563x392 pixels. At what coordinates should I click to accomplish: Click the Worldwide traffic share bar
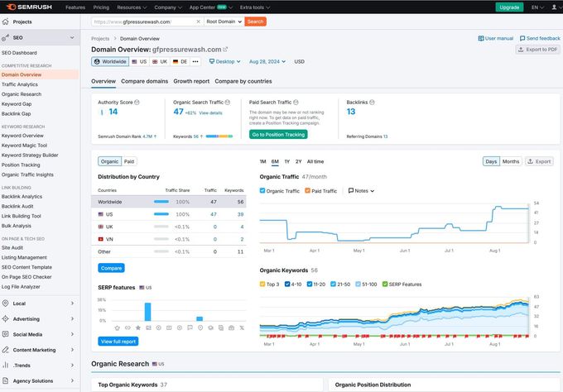161,202
